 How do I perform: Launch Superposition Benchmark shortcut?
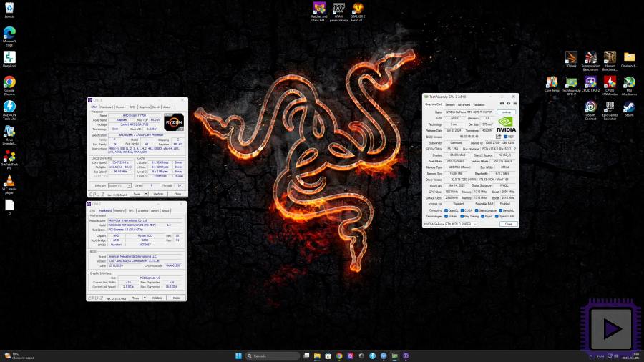(x=590, y=61)
